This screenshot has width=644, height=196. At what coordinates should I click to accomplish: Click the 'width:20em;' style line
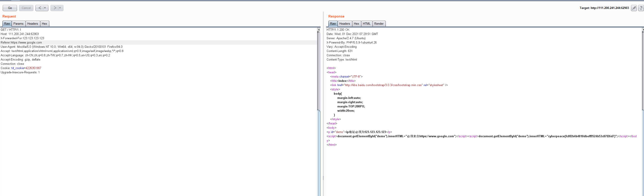[346, 111]
